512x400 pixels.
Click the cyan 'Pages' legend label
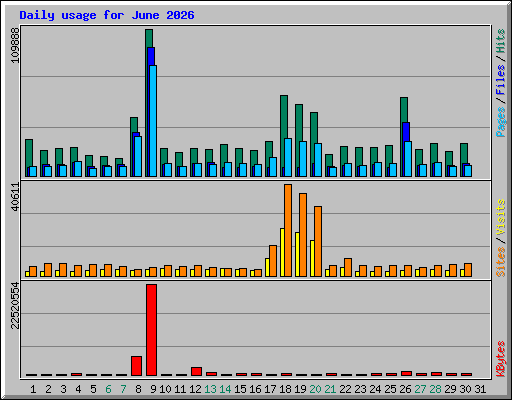click(501, 122)
